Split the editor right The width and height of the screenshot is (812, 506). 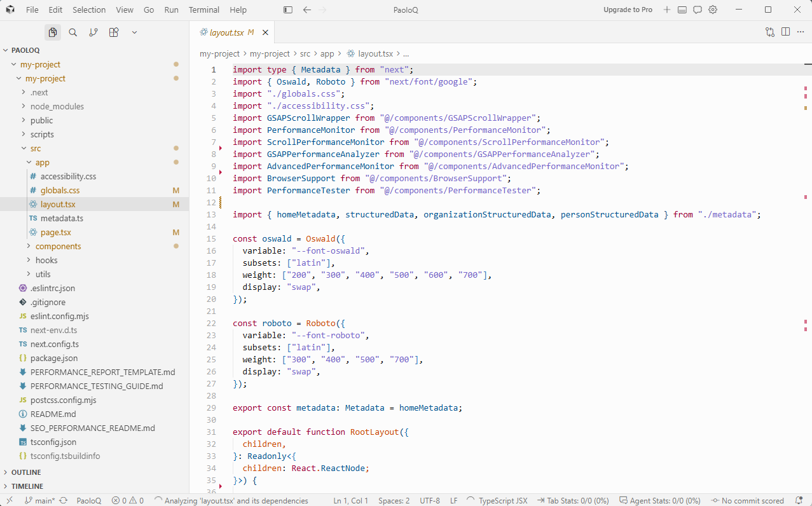[785, 32]
